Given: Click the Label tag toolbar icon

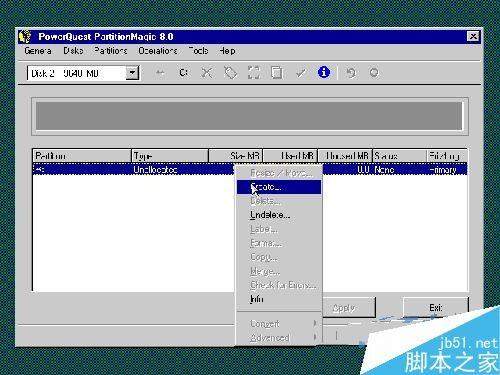Looking at the screenshot, I should [x=230, y=73].
